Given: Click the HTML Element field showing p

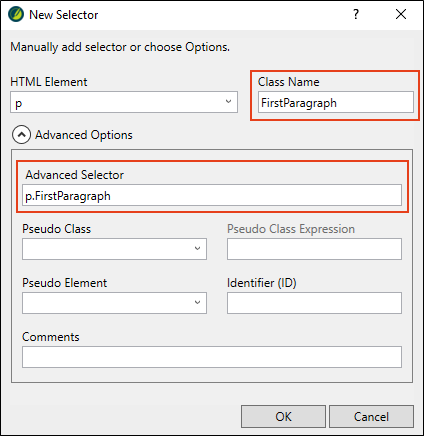Looking at the screenshot, I should click(x=124, y=102).
